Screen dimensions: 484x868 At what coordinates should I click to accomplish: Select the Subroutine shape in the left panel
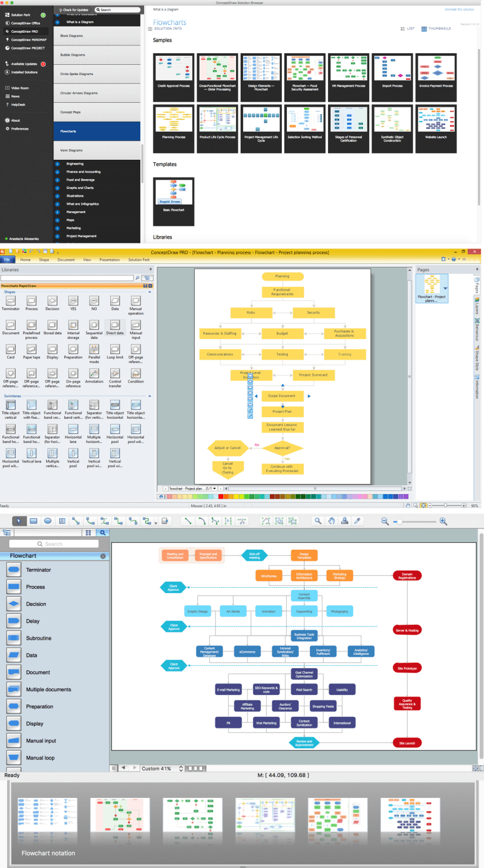13,637
